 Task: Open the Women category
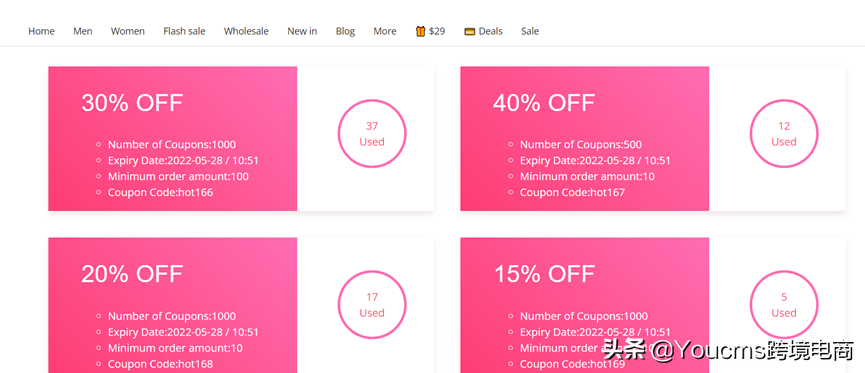pyautogui.click(x=127, y=31)
